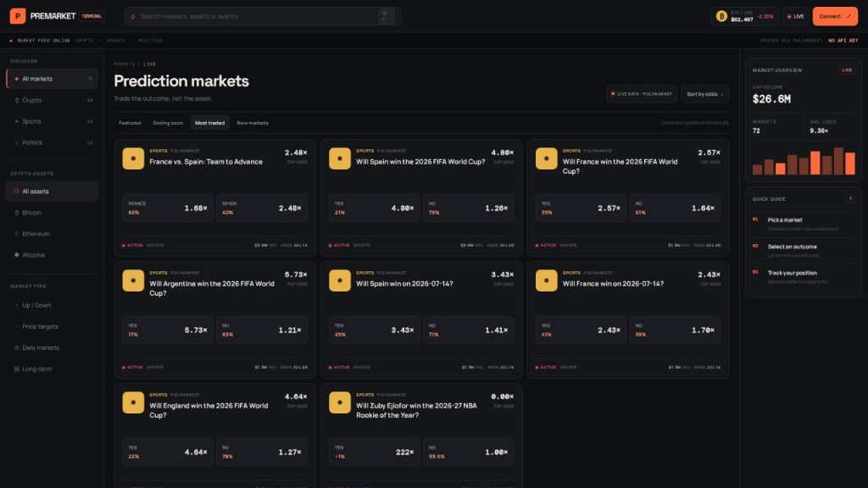Filter by Daily markets type

point(52,347)
